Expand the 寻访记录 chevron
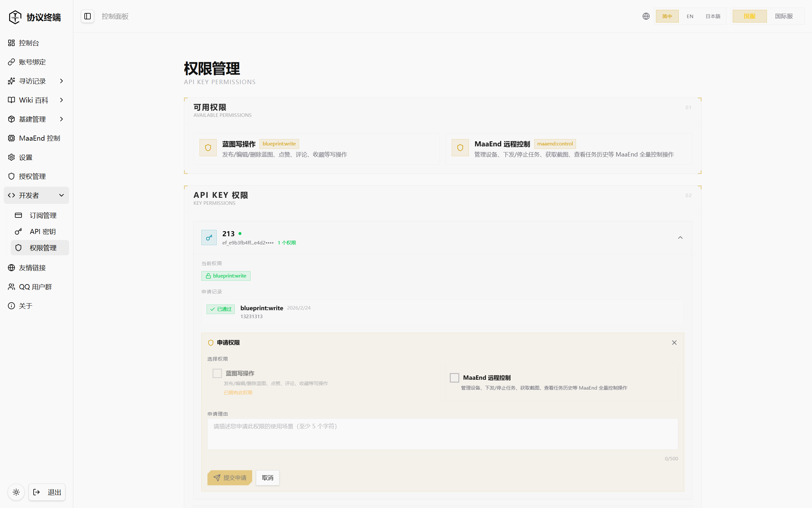 62,81
